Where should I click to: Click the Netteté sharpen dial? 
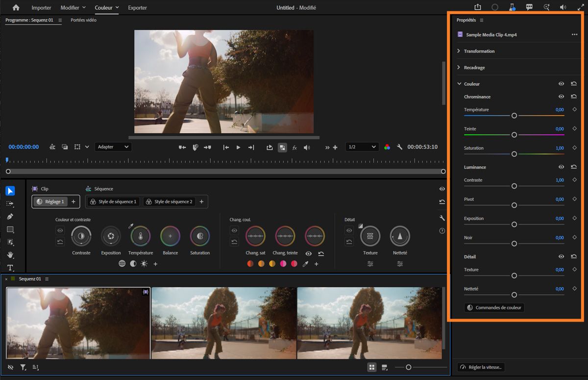[400, 236]
